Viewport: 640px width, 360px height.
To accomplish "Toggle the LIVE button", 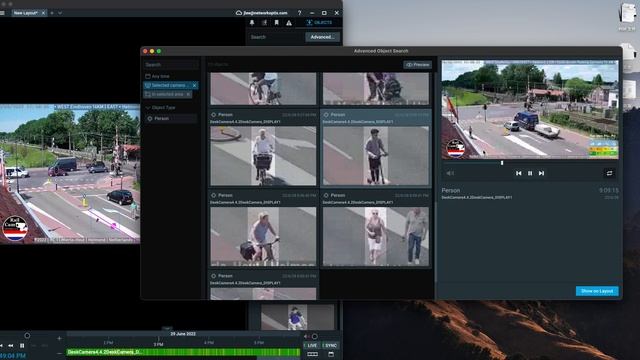I will 312,345.
